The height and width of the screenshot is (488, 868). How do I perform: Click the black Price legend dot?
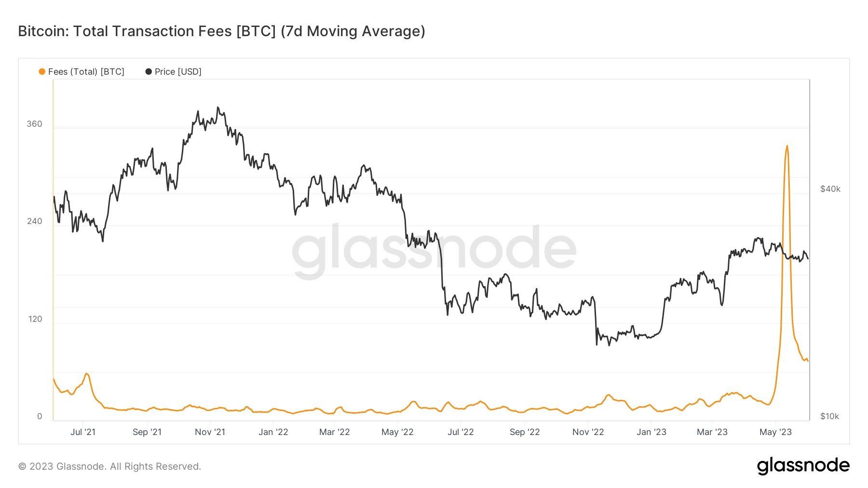pyautogui.click(x=149, y=72)
